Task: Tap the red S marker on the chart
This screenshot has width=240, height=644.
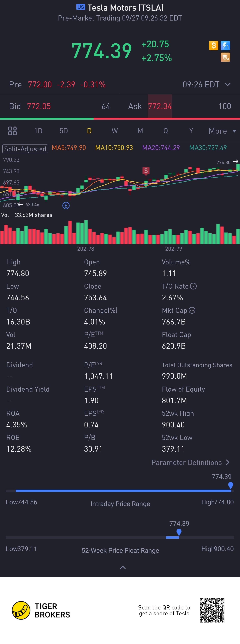Action: [146, 171]
